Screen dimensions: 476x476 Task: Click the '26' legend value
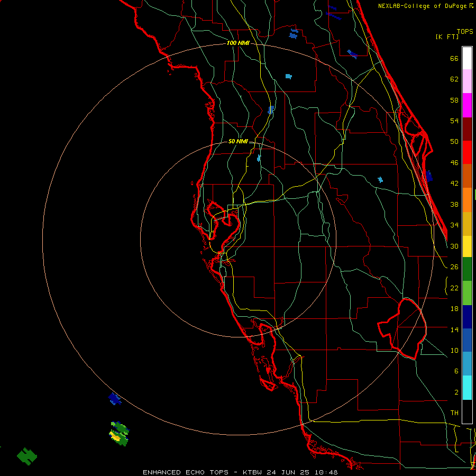(454, 267)
